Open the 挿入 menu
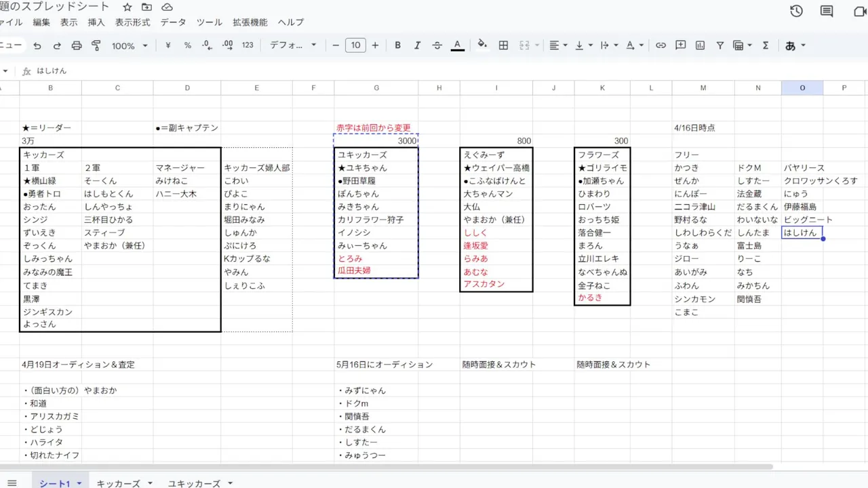This screenshot has width=868, height=488. [96, 22]
